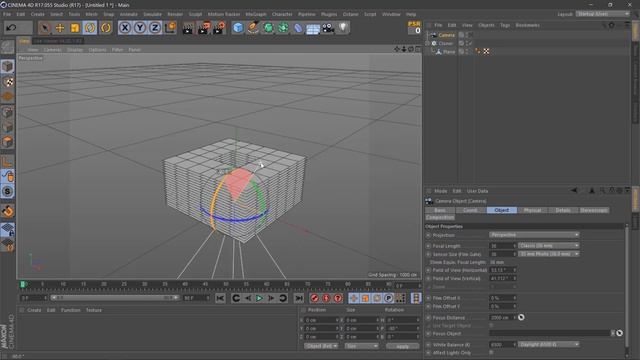Click the Focus Distance value field
This screenshot has height=360, width=640.
(502, 317)
